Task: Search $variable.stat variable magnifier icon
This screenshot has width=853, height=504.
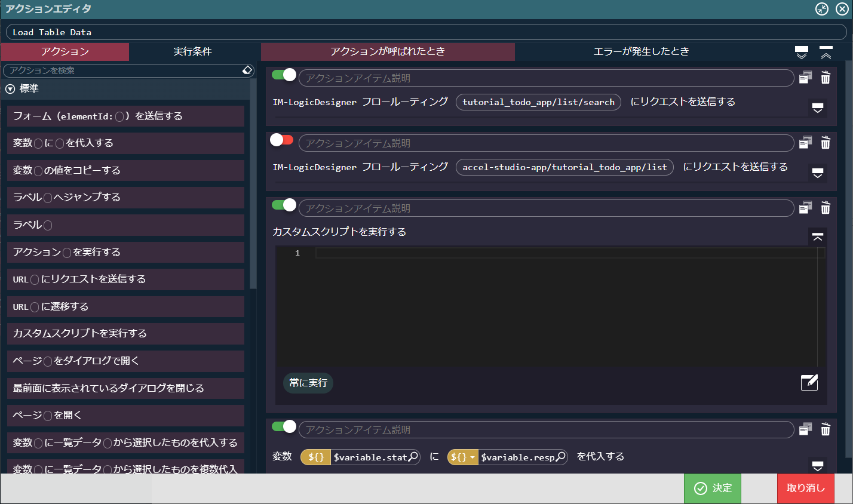Action: (413, 457)
